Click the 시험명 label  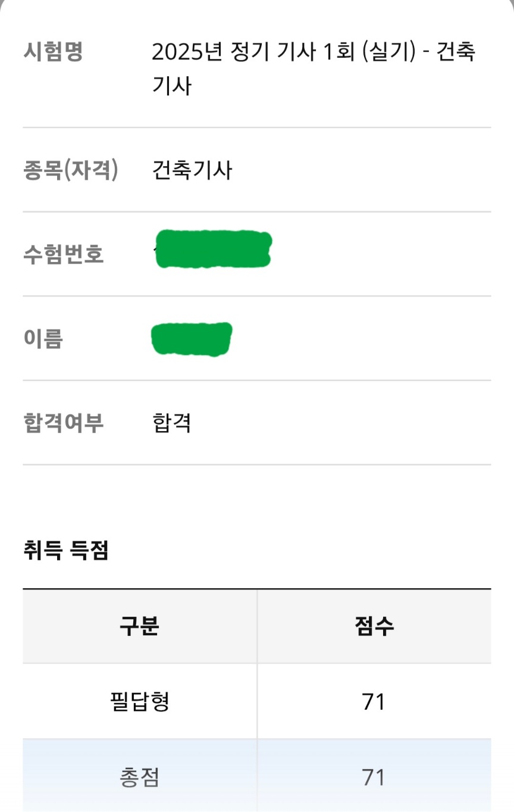(53, 52)
